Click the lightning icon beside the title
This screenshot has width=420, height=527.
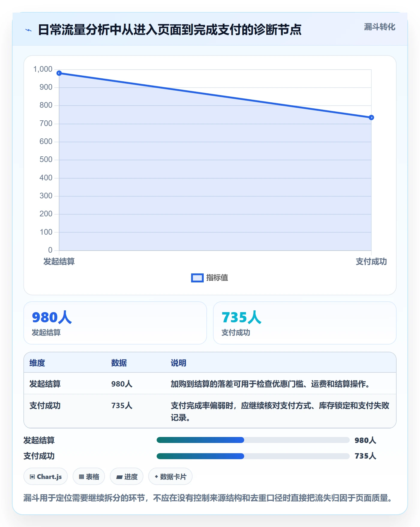coord(28,30)
